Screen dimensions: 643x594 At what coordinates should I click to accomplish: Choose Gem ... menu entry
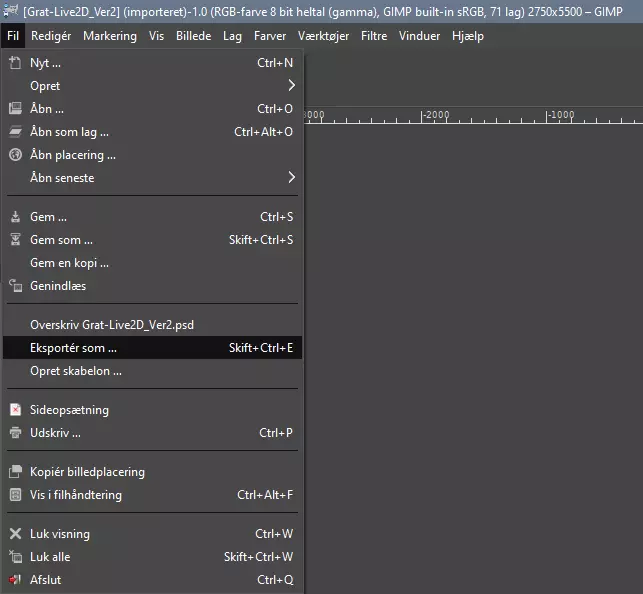pos(152,216)
